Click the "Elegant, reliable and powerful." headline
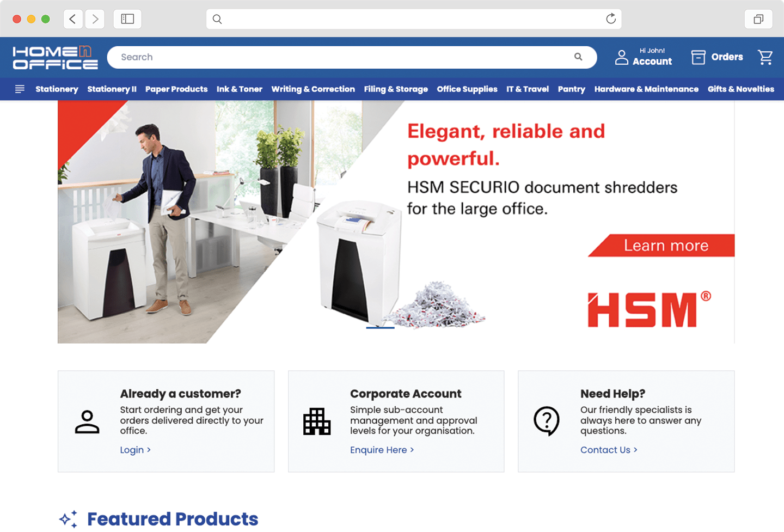784x532 pixels. click(x=506, y=145)
